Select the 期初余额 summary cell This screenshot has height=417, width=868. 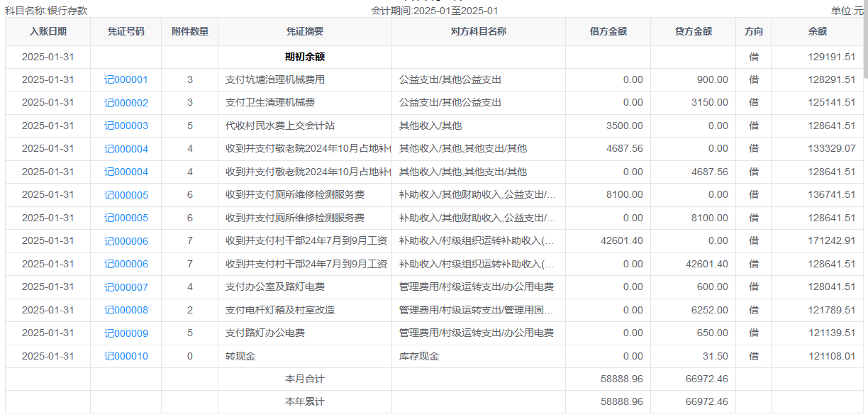[305, 57]
